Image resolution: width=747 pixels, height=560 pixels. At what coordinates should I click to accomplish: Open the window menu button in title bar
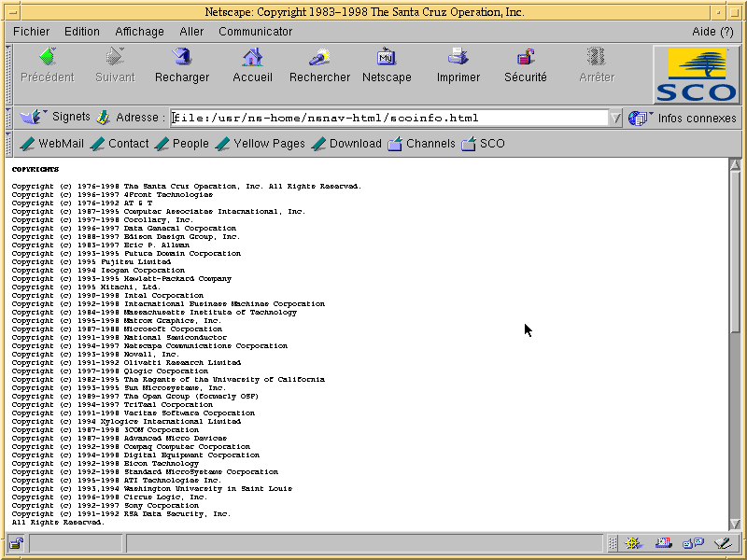coord(13,12)
